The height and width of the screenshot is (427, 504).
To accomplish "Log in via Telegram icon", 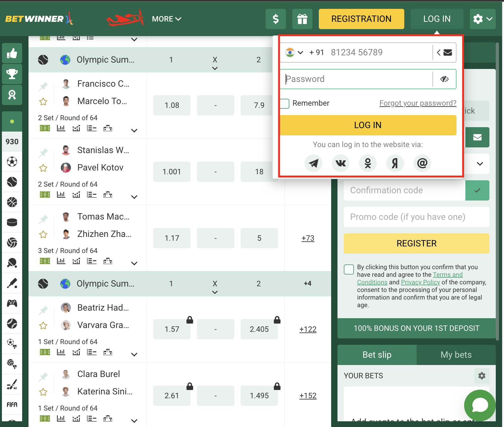I will coord(313,163).
